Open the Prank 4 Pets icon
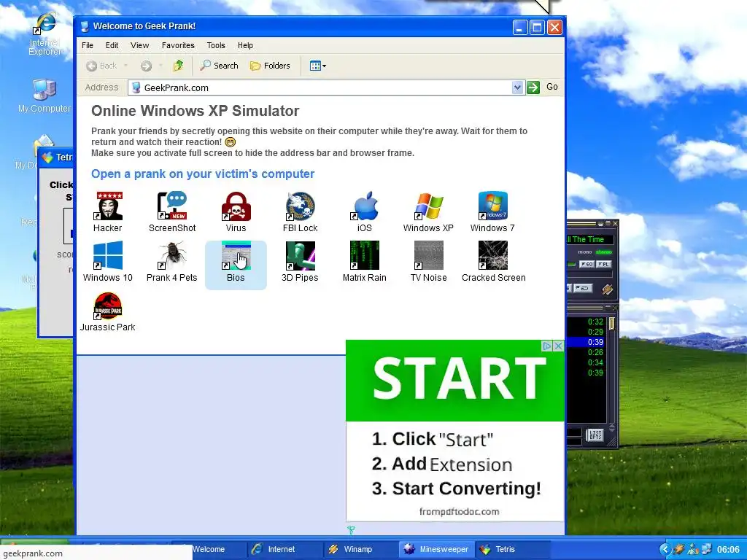 coord(172,262)
